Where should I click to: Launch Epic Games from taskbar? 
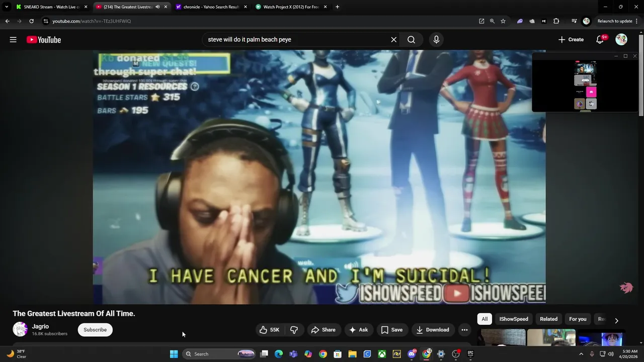coord(470,354)
